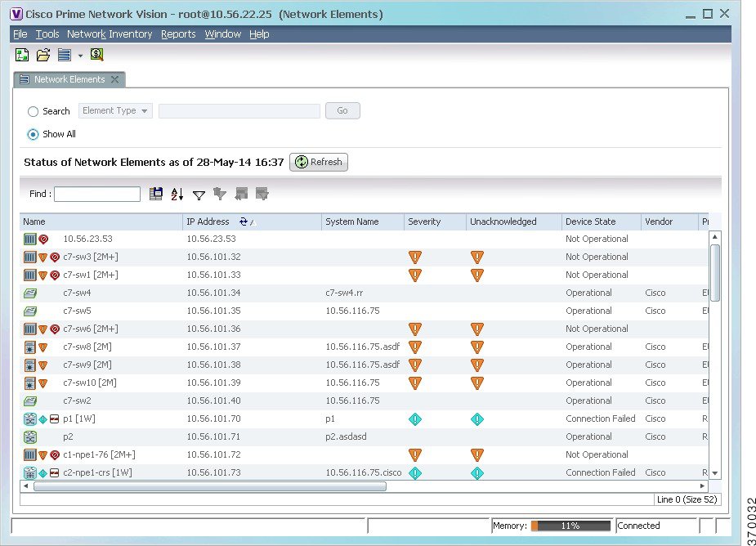This screenshot has height=546, width=756.
Task: Open the Network Inventory menu
Action: coord(110,34)
